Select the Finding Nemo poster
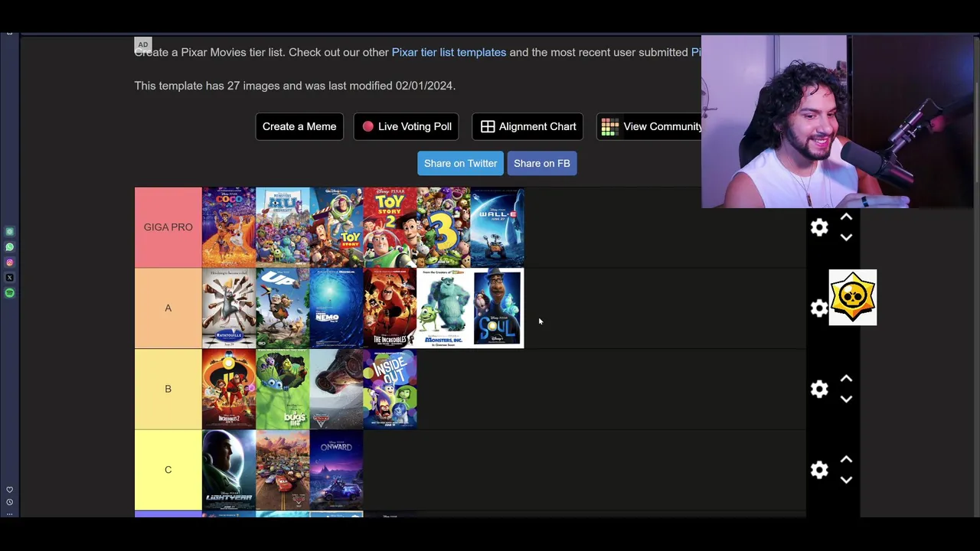 (336, 308)
